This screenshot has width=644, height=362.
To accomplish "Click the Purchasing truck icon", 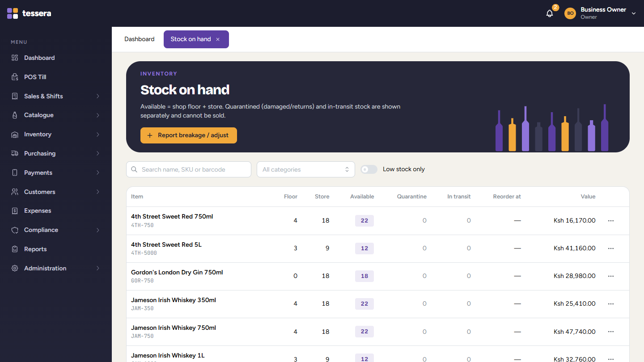I will pos(15,153).
